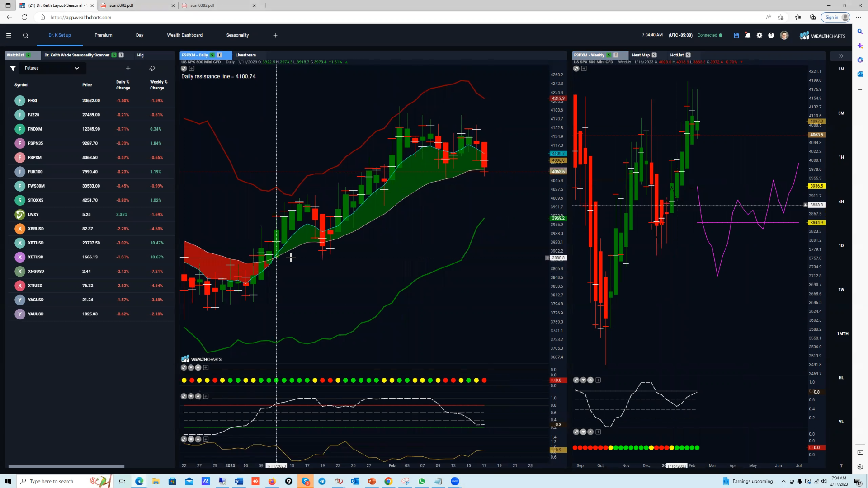Move daily dots indicator pane up
The height and width of the screenshot is (488, 868).
coord(198,367)
